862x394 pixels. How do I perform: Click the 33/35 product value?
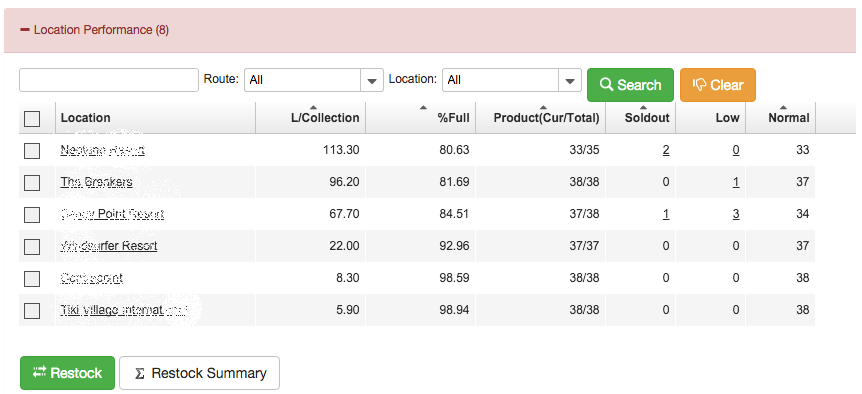[584, 150]
